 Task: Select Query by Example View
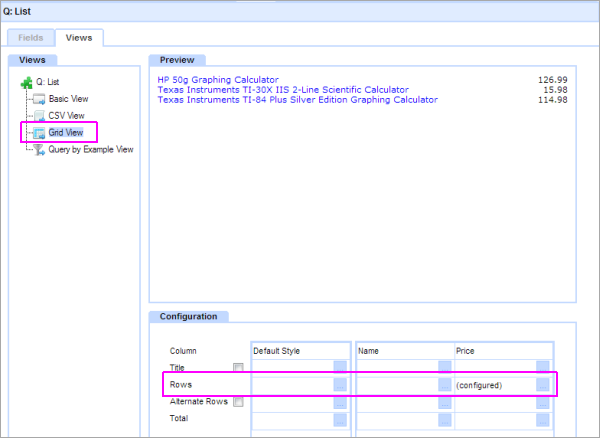pos(91,150)
